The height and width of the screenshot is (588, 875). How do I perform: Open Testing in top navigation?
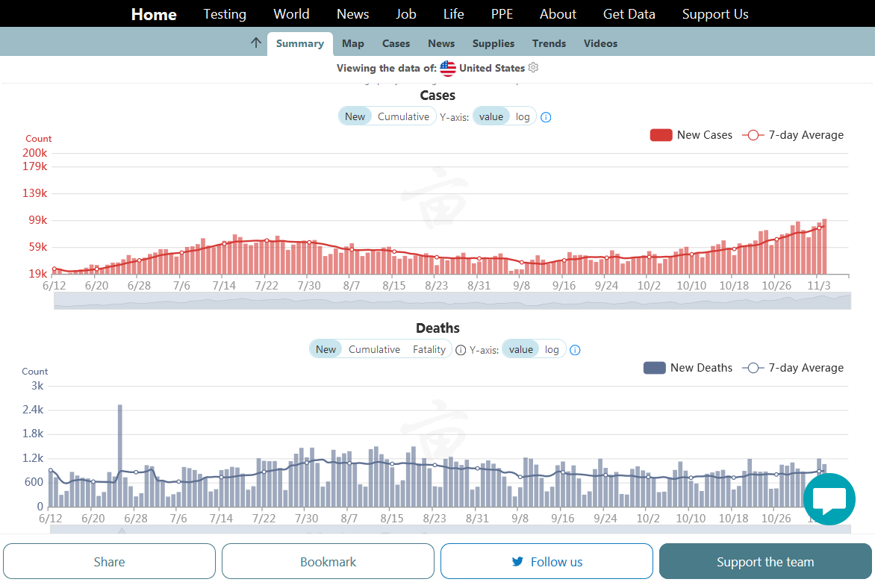pos(225,14)
